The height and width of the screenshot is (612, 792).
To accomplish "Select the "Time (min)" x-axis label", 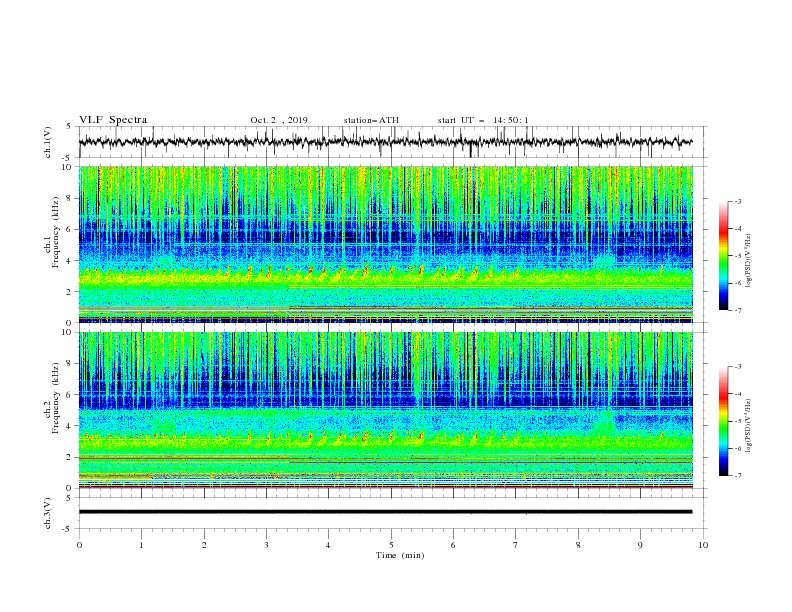I will click(400, 555).
